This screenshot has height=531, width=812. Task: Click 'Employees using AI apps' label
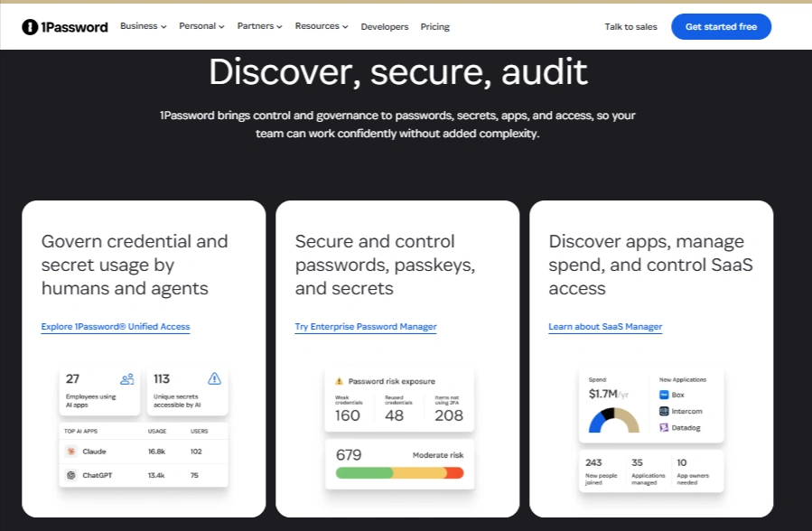click(90, 401)
